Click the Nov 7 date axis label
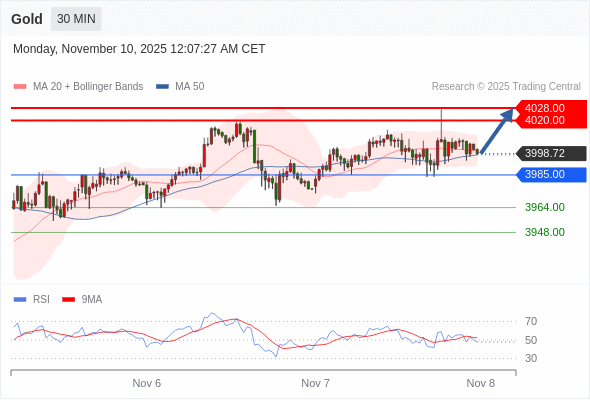Viewport: 590px width, 400px height. pyautogui.click(x=315, y=383)
